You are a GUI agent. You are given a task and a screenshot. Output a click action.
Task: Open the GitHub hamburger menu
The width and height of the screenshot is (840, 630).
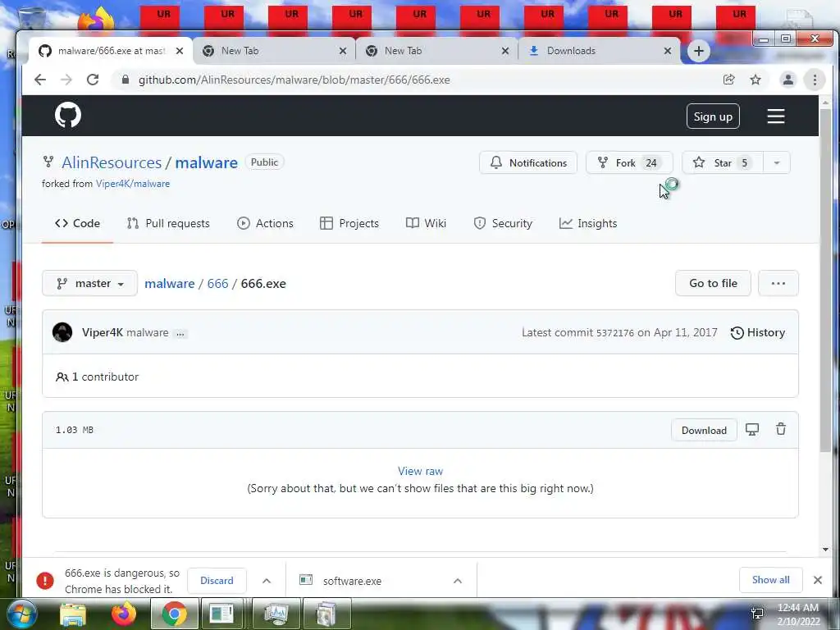click(776, 116)
